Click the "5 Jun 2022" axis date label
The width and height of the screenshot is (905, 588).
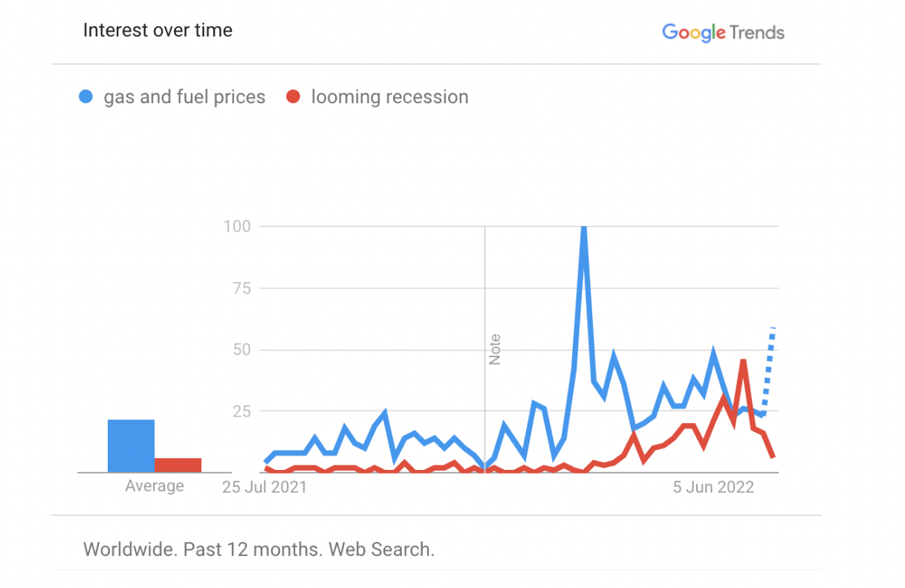click(x=713, y=487)
